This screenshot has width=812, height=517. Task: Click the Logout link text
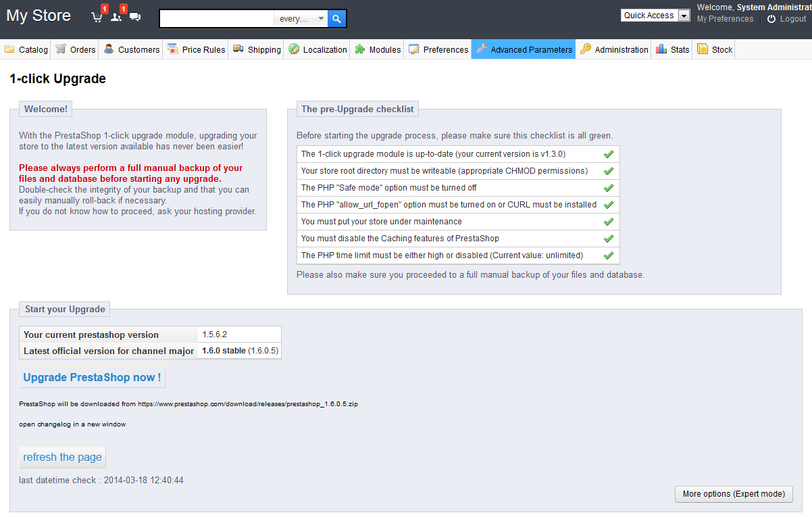(x=793, y=19)
